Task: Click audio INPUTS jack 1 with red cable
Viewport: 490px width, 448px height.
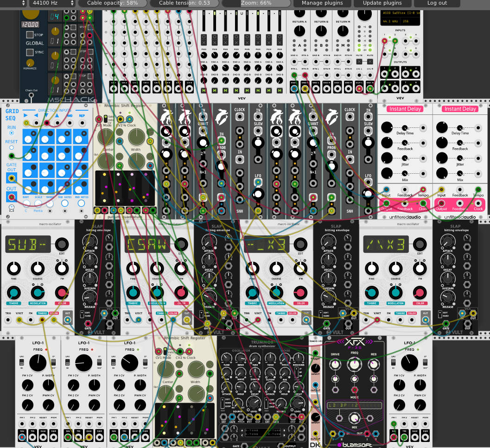Action: tap(384, 41)
